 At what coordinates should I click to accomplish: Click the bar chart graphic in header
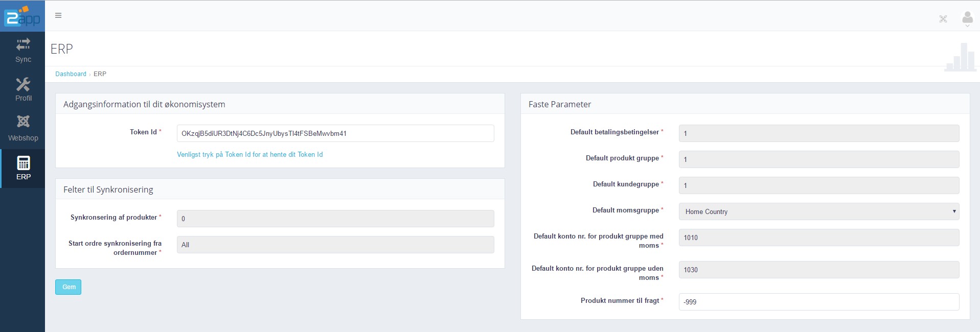pyautogui.click(x=960, y=58)
